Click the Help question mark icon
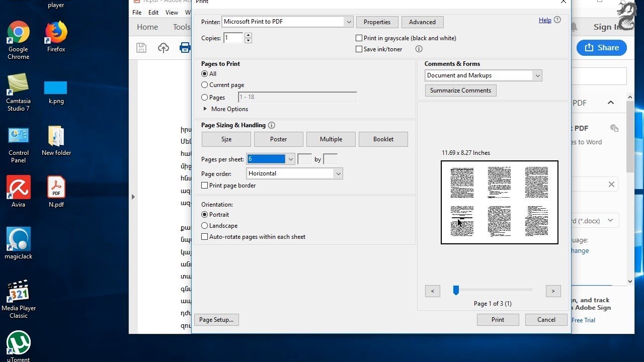 point(557,20)
